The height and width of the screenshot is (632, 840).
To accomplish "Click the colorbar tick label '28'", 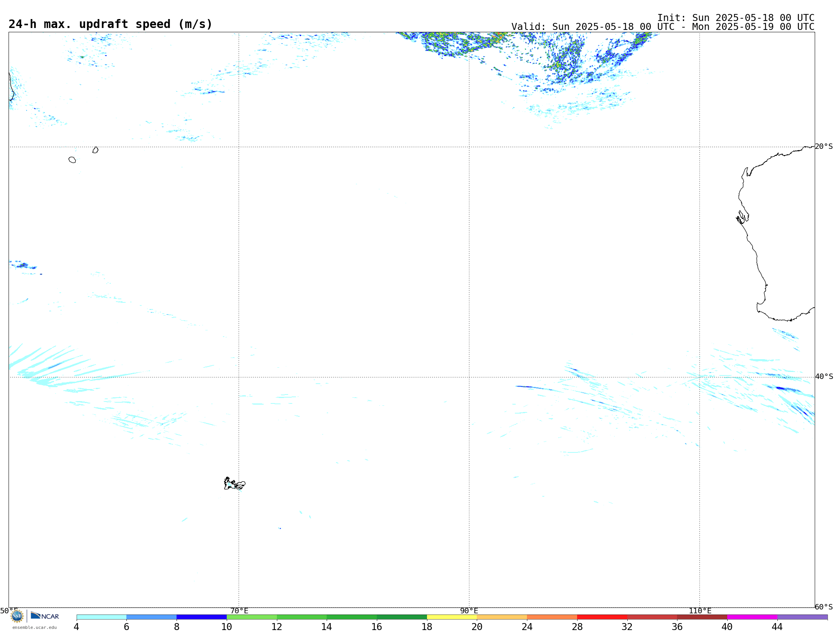I will pyautogui.click(x=577, y=627).
